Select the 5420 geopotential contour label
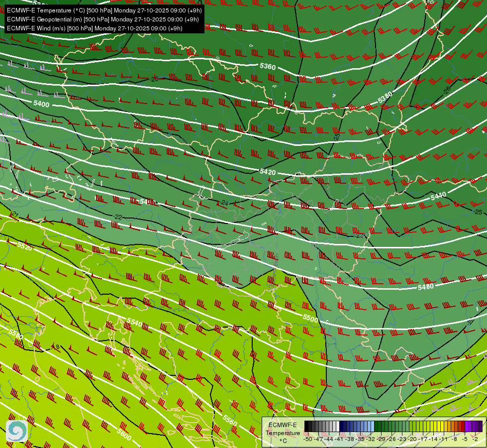 (268, 172)
